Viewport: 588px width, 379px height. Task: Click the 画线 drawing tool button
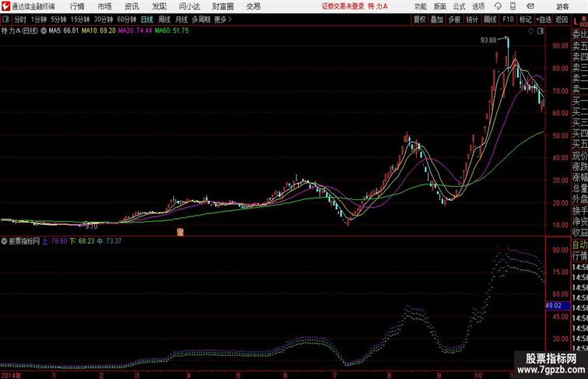(490, 19)
